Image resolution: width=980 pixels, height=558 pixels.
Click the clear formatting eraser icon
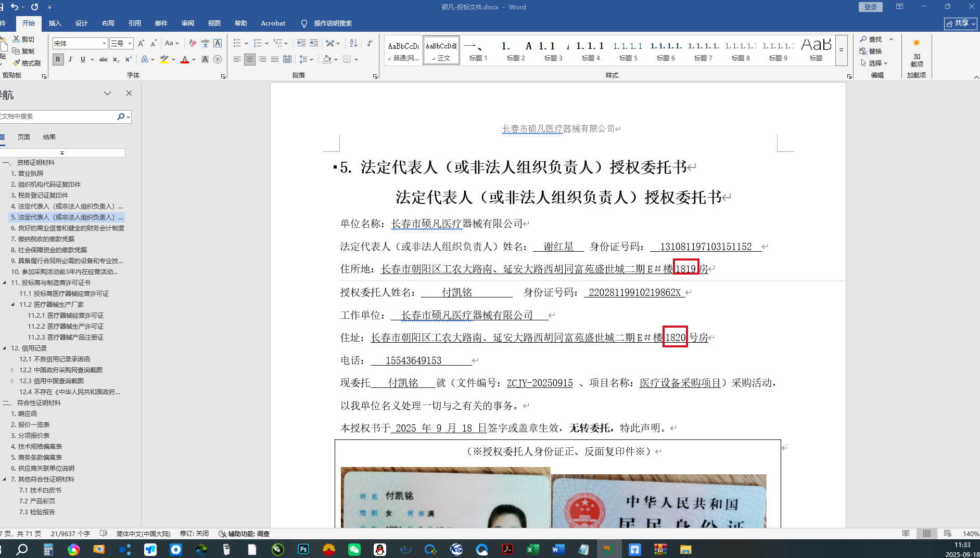[x=193, y=43]
